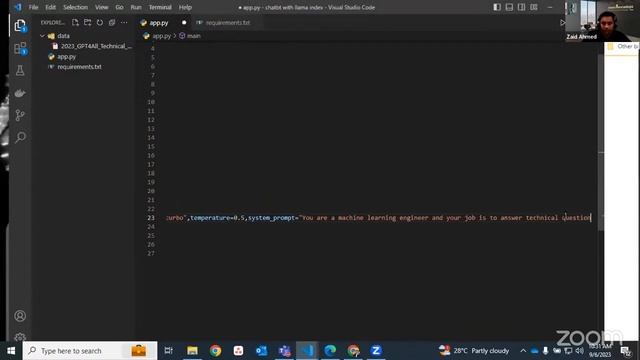
Task: Show hidden system tray icons
Action: 523,351
